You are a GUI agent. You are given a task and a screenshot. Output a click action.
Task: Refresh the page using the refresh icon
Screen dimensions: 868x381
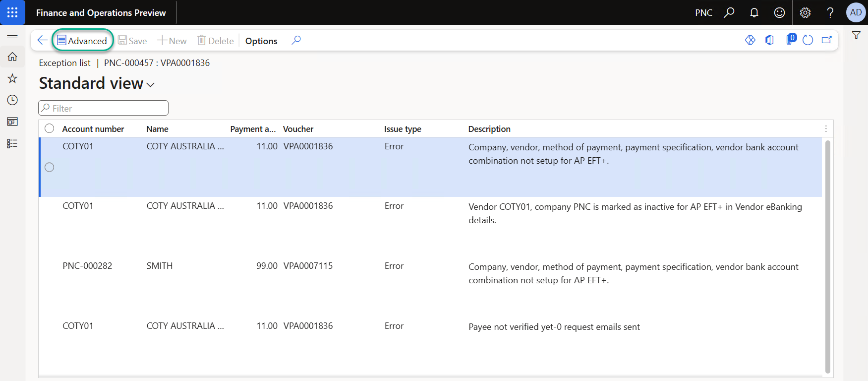pos(808,40)
